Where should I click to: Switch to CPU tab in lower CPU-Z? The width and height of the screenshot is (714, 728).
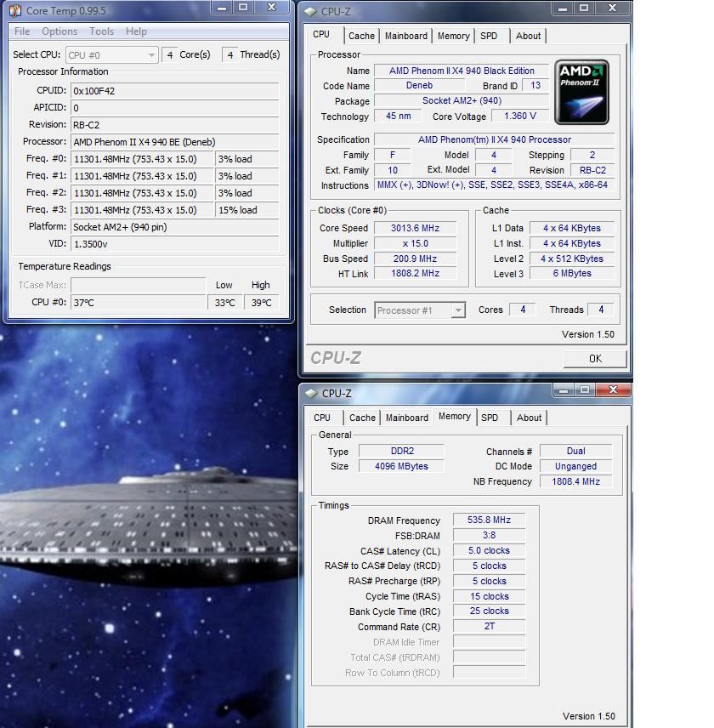pyautogui.click(x=322, y=418)
